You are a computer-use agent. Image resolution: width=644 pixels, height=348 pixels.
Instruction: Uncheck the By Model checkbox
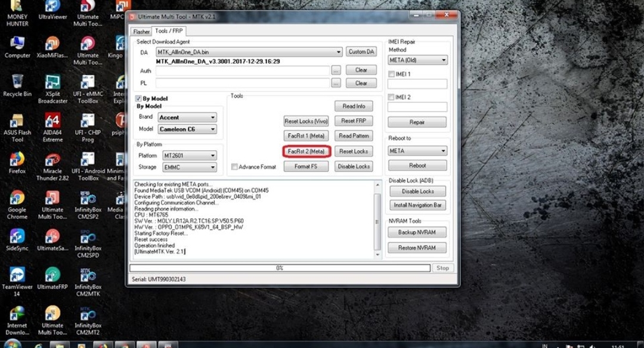(140, 98)
